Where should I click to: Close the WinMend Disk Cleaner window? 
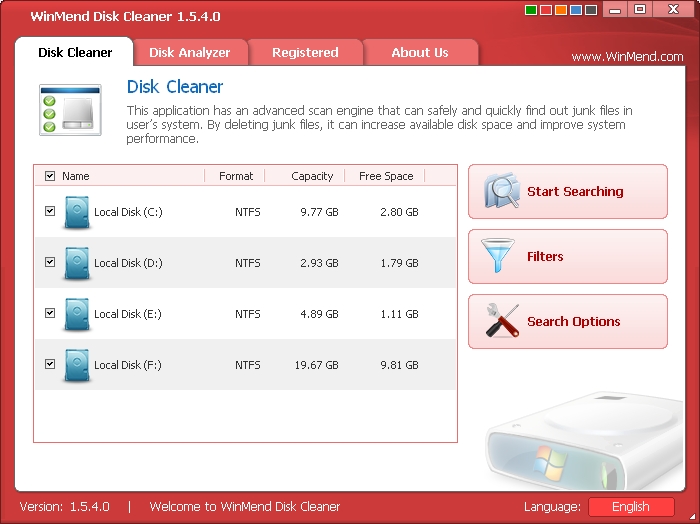click(673, 9)
